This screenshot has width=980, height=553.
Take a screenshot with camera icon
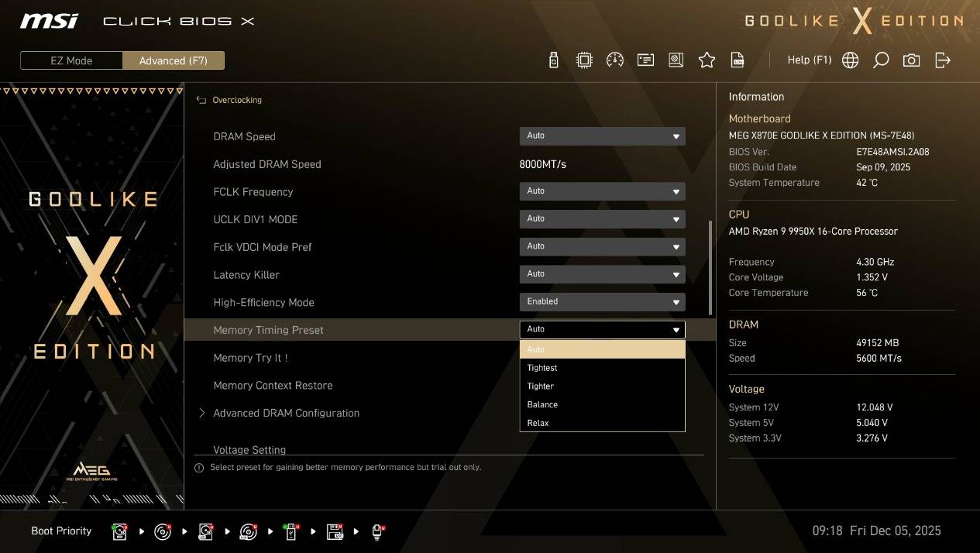click(x=912, y=60)
